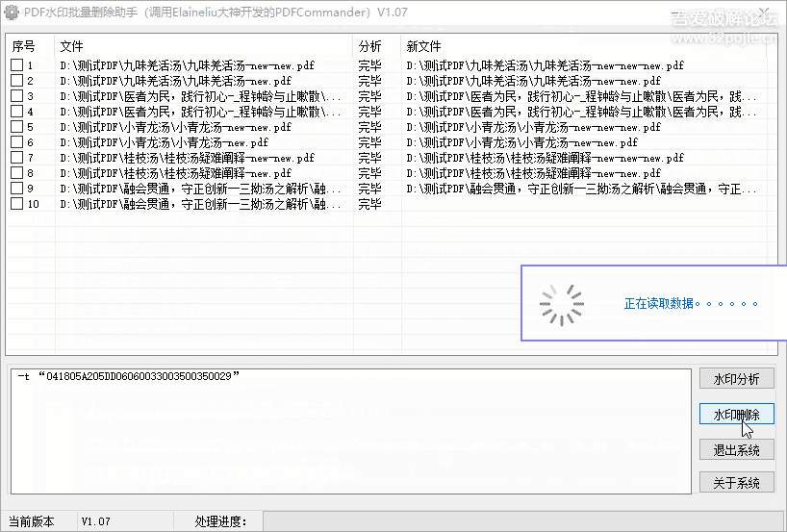Tick the checkbox for row 8
787x532 pixels.
(17, 172)
